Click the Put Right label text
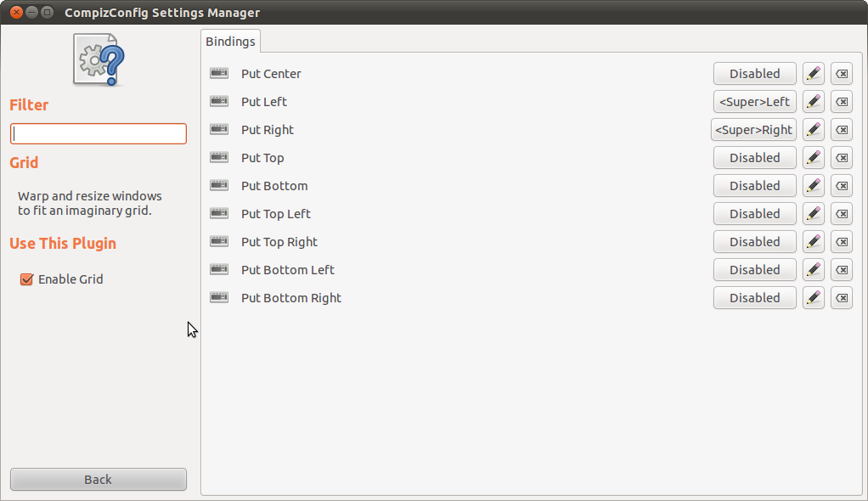The width and height of the screenshot is (868, 501). [x=268, y=130]
